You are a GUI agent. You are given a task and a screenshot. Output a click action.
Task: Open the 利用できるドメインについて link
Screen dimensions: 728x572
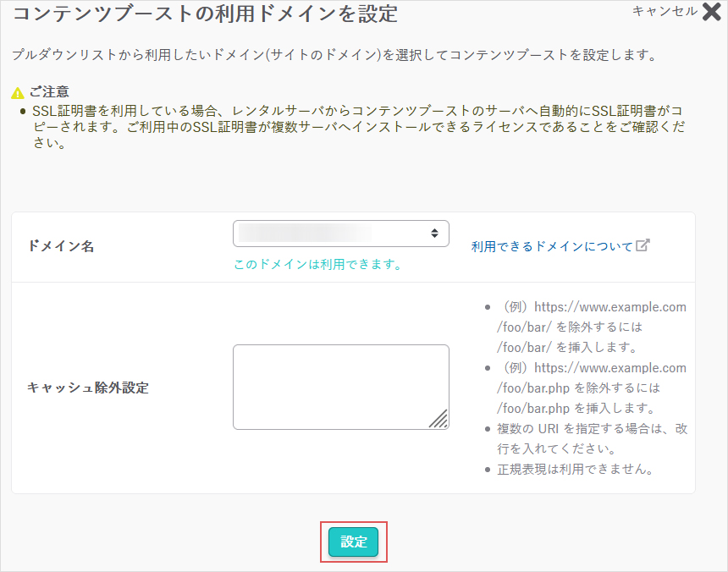coord(552,246)
